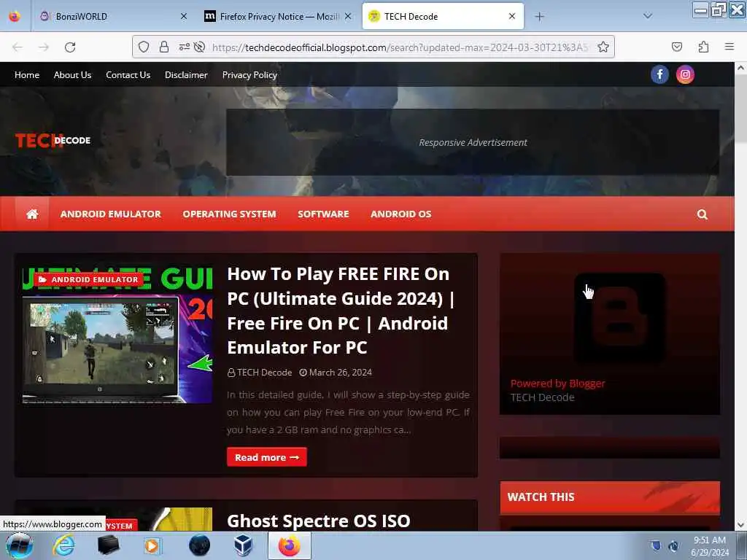View site security padlock info
Viewport: 747px width, 560px height.
pyautogui.click(x=164, y=47)
